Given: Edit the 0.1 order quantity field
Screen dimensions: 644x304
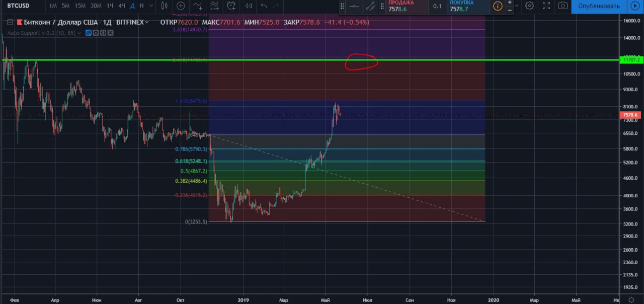Looking at the screenshot, I should 438,6.
